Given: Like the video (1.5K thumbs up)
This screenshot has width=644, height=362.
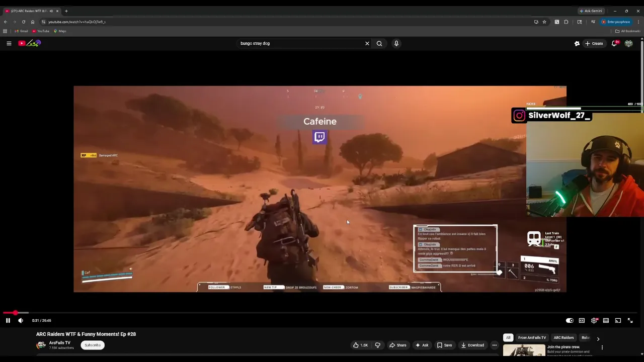Looking at the screenshot, I should click(360, 345).
